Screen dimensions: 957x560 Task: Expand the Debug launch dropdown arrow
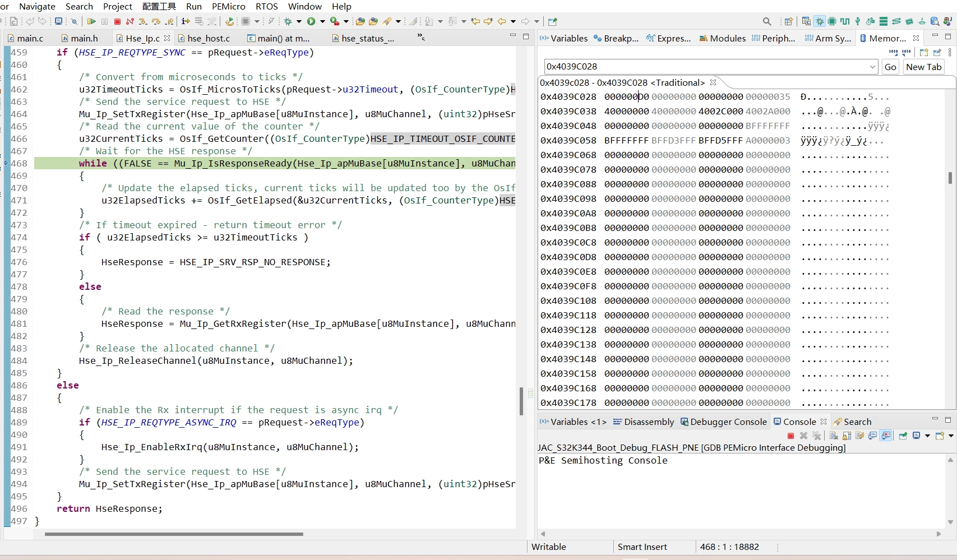click(299, 21)
